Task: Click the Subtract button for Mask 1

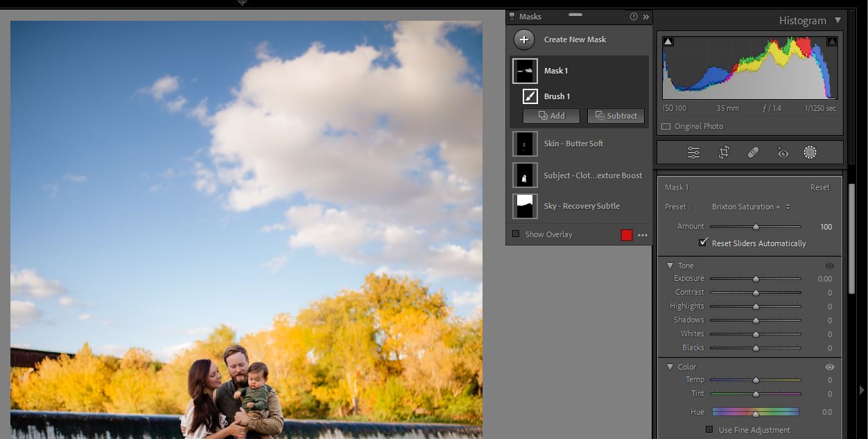Action: tap(616, 116)
